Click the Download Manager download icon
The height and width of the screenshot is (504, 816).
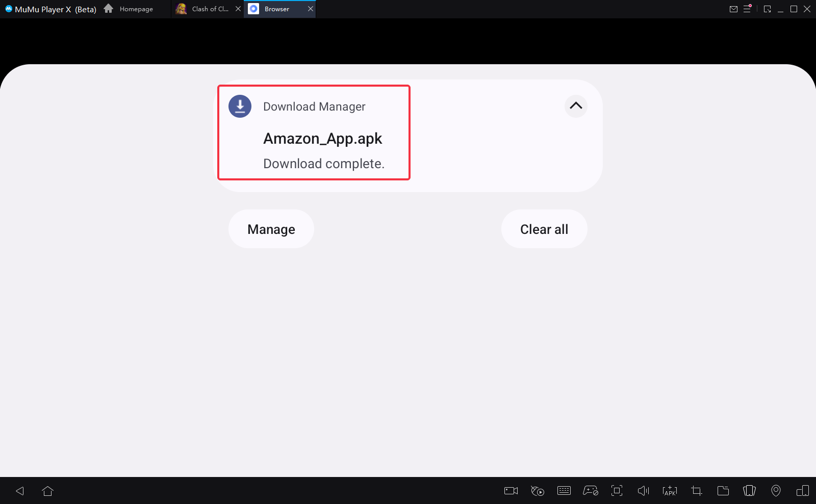[x=240, y=107]
